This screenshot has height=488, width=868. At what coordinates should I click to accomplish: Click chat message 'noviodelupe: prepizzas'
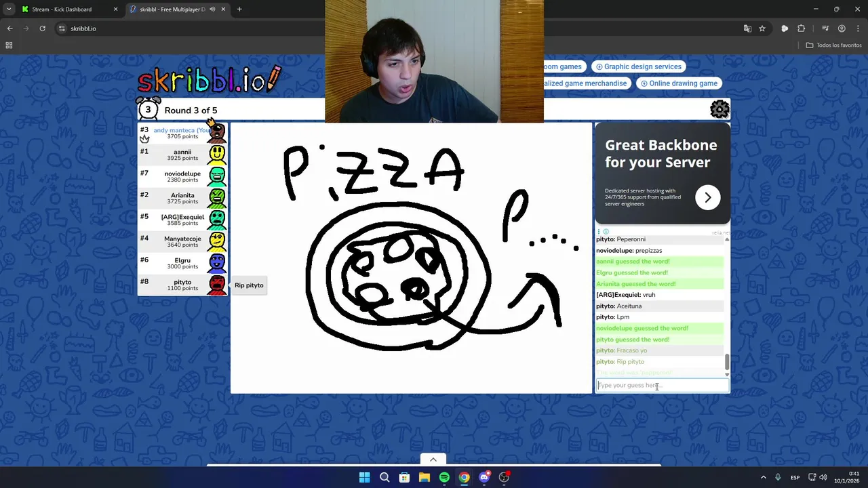(629, 250)
